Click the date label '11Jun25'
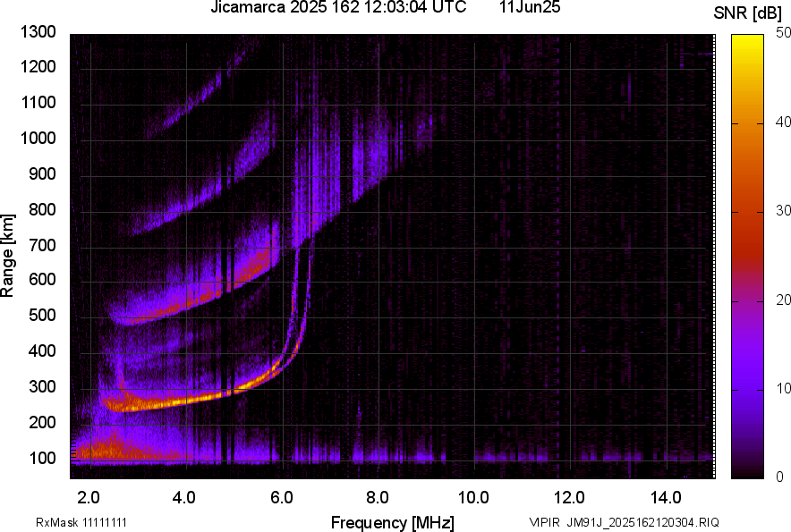Image resolution: width=791 pixels, height=532 pixels. (530, 7)
